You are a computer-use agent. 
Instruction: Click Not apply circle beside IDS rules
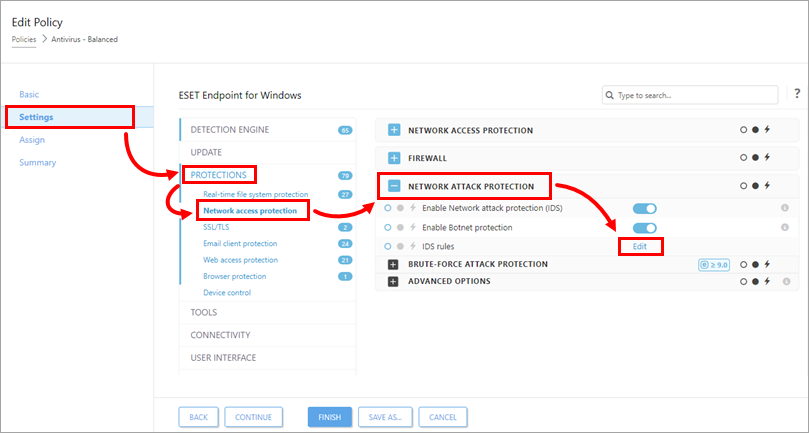pos(388,247)
